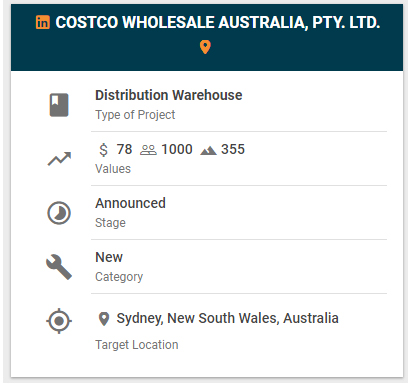Click the book icon for project type
Image resolution: width=411 pixels, height=384 pixels.
tap(59, 105)
